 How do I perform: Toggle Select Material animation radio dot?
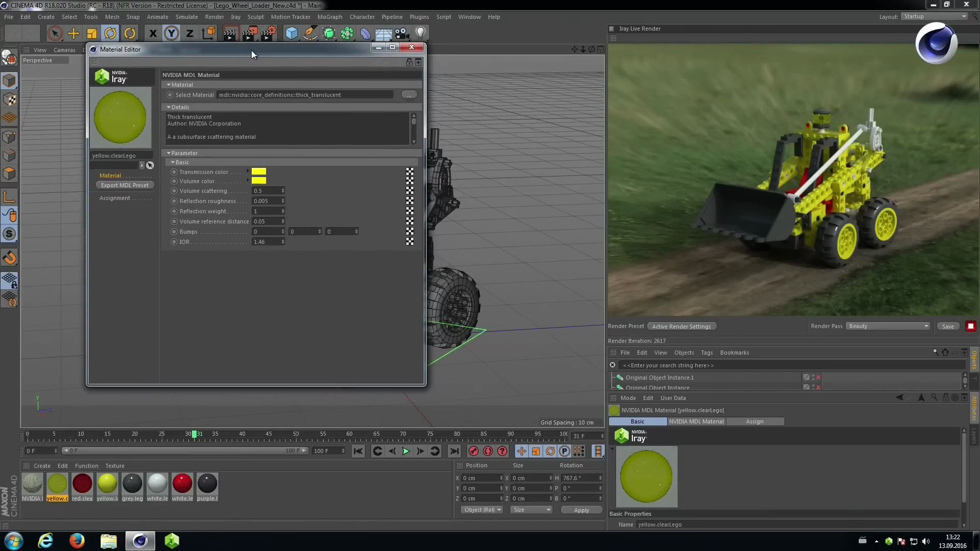[x=170, y=95]
